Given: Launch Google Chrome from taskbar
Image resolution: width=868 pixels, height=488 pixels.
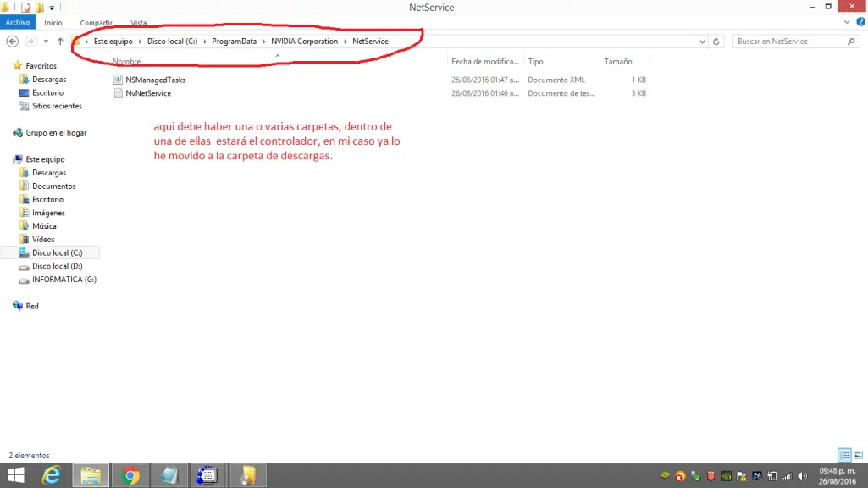Looking at the screenshot, I should coord(130,475).
